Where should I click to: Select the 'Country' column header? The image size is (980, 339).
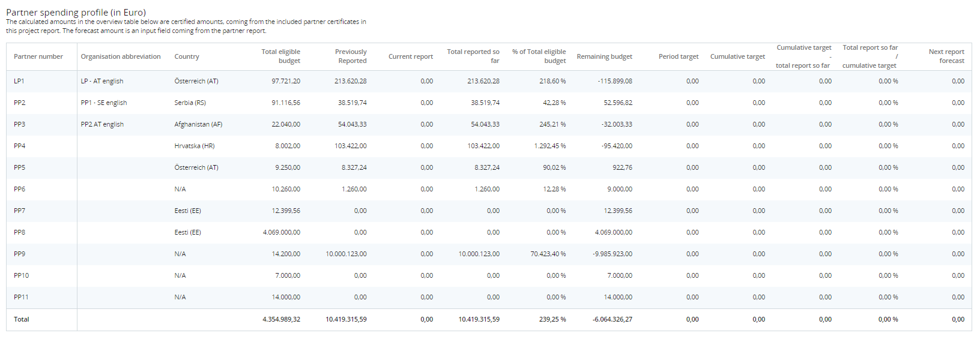pyautogui.click(x=187, y=56)
